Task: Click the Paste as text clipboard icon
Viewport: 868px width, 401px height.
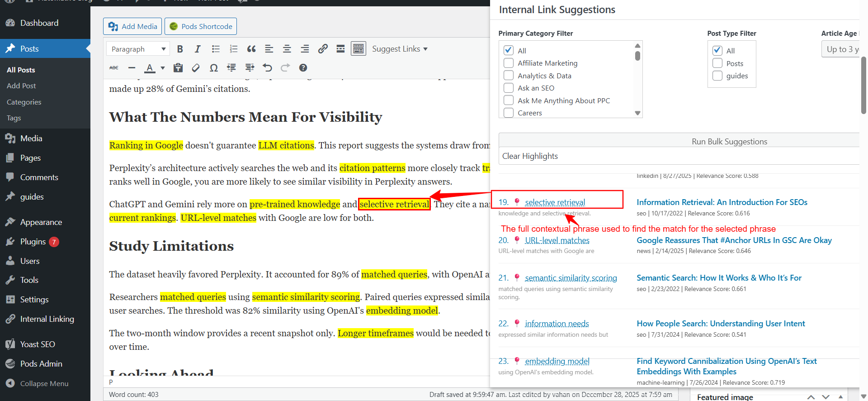Action: tap(178, 68)
